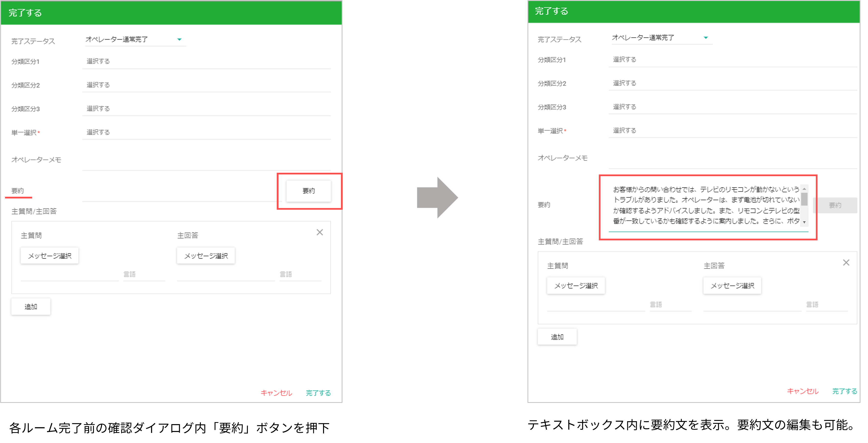Remove the Q&A pair with X in right dialog
Image resolution: width=868 pixels, height=443 pixels.
point(846,263)
